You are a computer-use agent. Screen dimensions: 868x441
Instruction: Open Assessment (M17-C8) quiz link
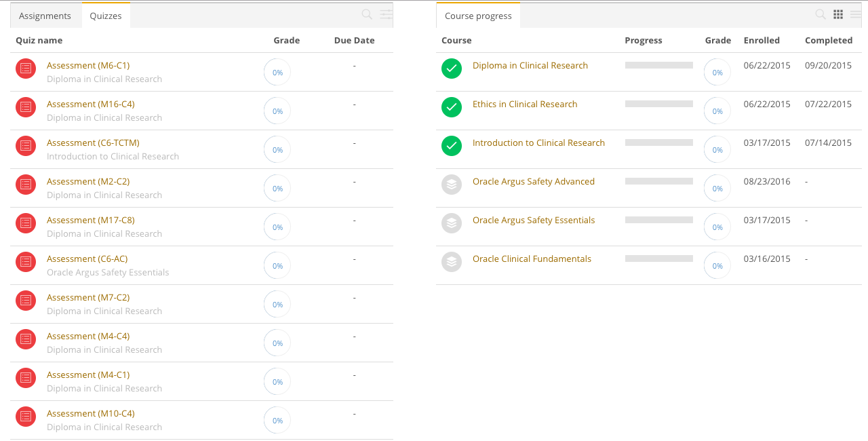(x=91, y=220)
